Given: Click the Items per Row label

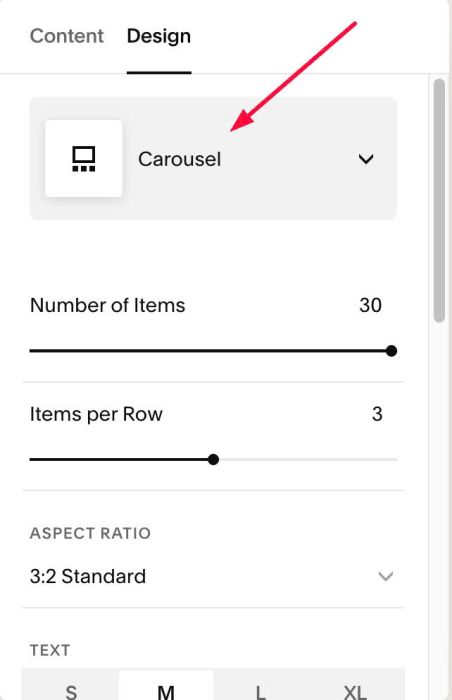Looking at the screenshot, I should coord(96,414).
